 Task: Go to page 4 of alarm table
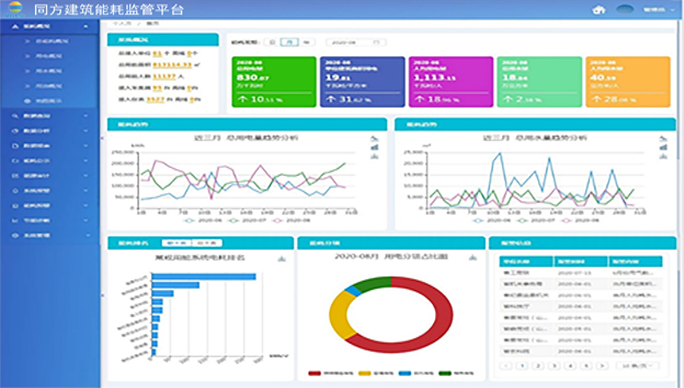click(x=570, y=366)
